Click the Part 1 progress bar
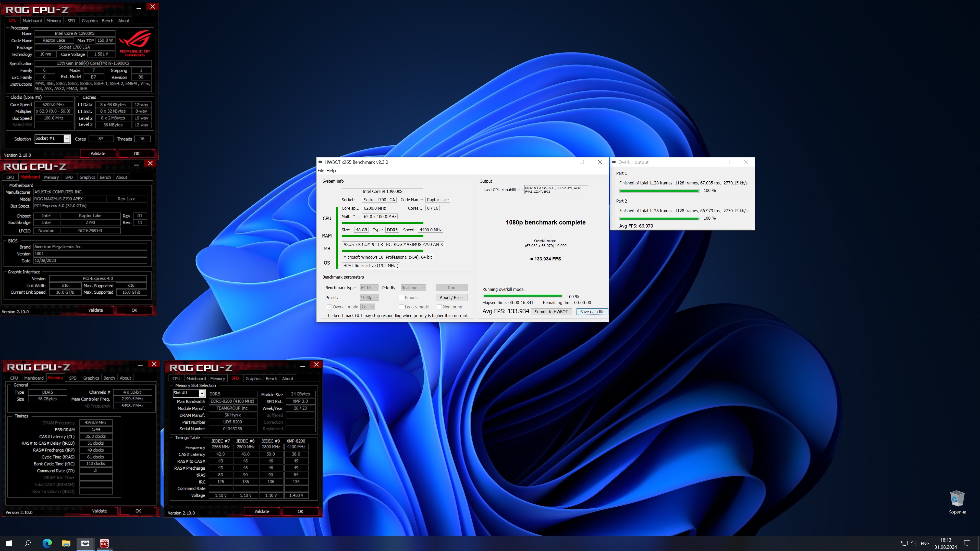The width and height of the screenshot is (980, 551). point(659,191)
